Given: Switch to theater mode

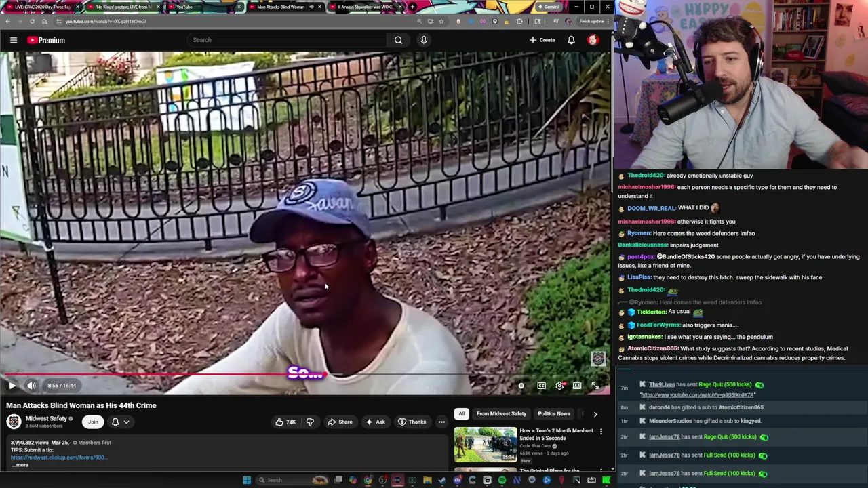Looking at the screenshot, I should click(577, 386).
